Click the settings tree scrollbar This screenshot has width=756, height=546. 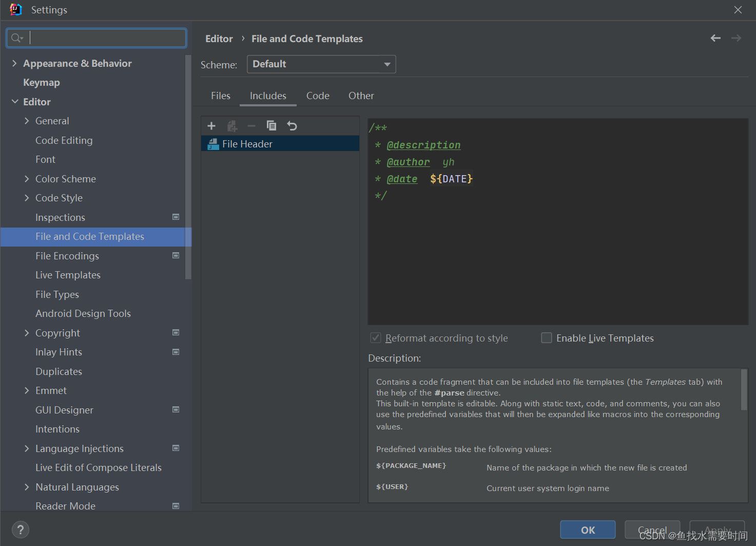[x=188, y=167]
